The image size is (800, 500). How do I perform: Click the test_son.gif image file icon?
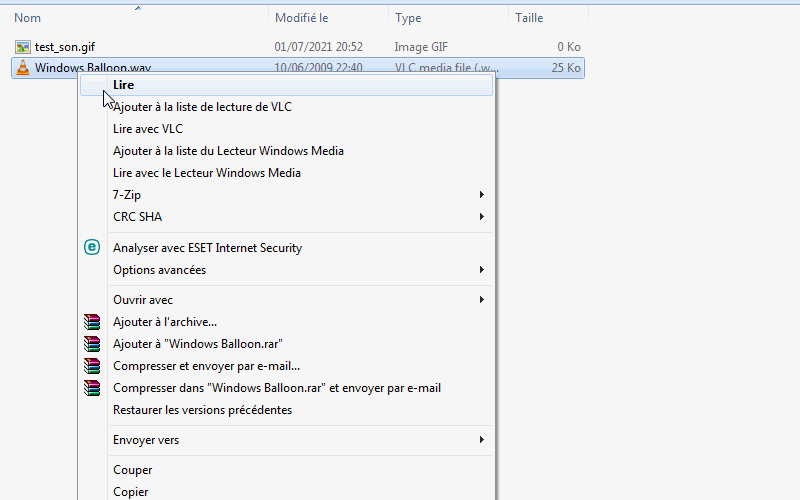pyautogui.click(x=22, y=47)
